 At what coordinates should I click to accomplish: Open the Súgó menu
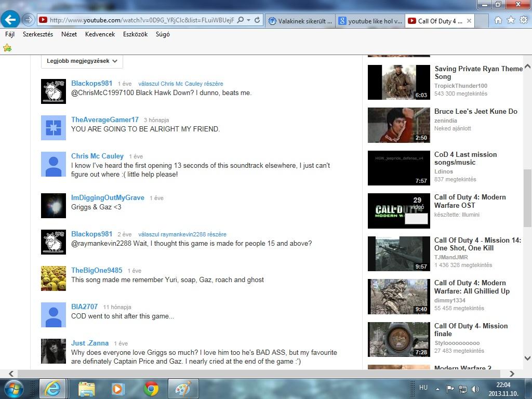click(163, 34)
